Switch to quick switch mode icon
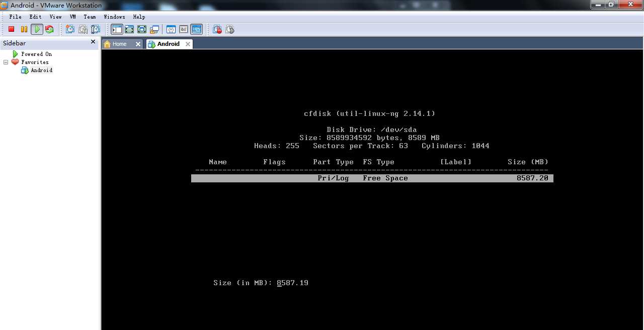 (129, 29)
